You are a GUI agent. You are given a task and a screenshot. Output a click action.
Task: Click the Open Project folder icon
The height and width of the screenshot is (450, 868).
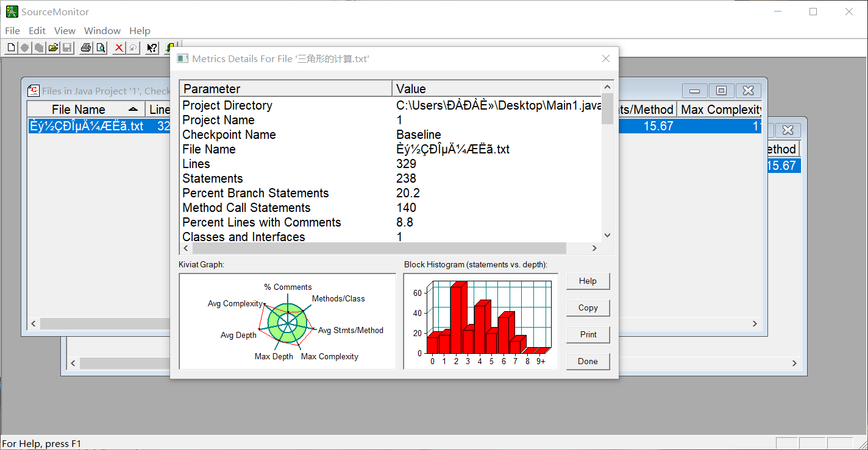point(53,47)
